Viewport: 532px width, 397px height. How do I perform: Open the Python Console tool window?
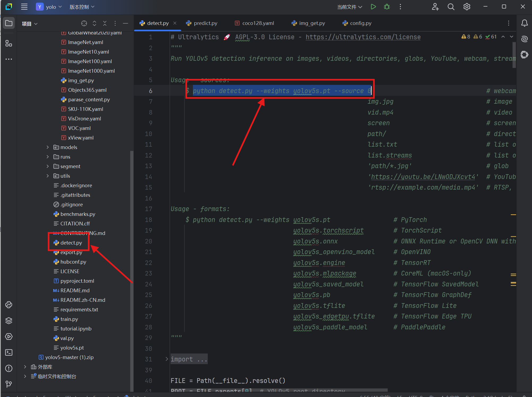(x=9, y=305)
